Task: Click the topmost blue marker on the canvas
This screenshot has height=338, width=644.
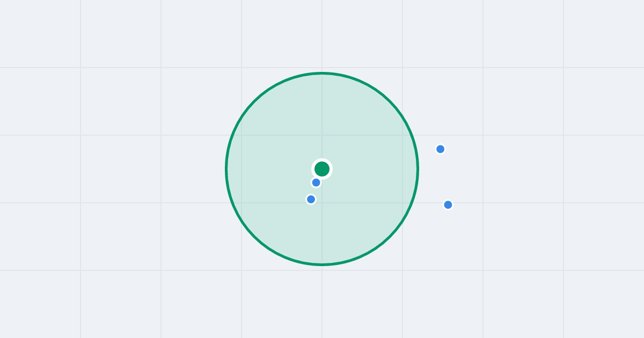Action: [x=440, y=149]
